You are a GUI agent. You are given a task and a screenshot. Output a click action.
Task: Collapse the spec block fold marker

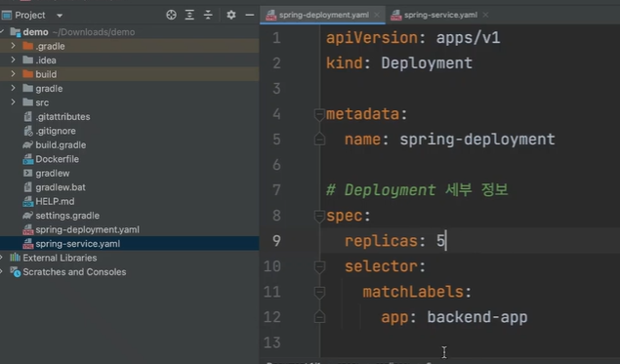[x=319, y=217]
